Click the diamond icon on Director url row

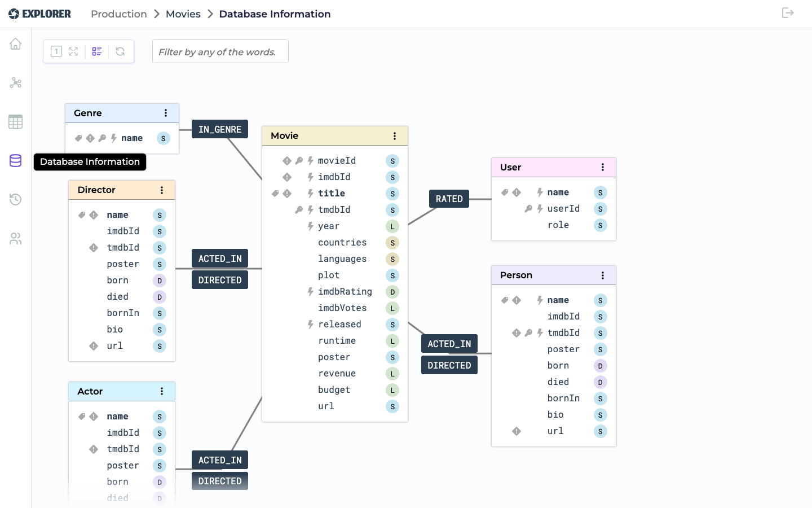click(94, 346)
